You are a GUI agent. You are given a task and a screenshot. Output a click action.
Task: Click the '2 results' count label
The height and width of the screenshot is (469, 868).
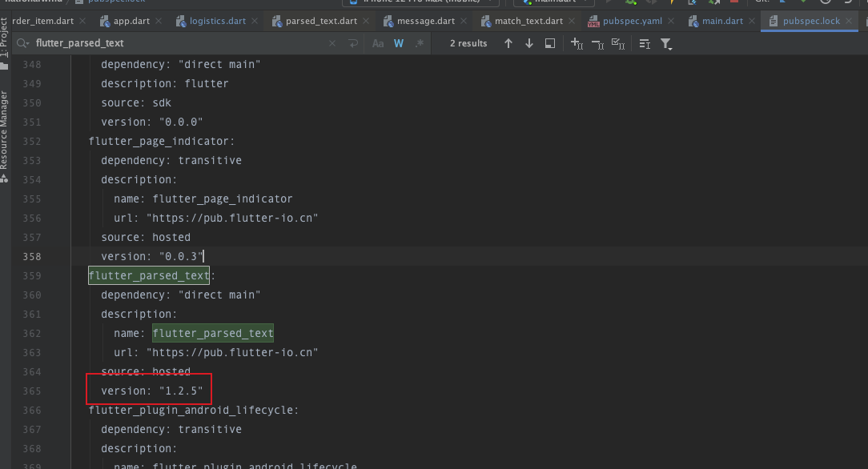(x=468, y=43)
